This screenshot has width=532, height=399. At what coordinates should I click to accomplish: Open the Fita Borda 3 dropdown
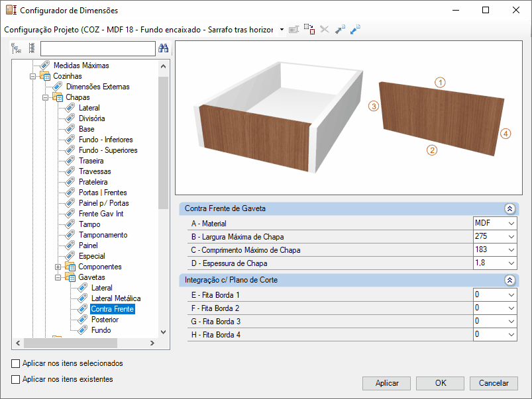[x=511, y=322]
